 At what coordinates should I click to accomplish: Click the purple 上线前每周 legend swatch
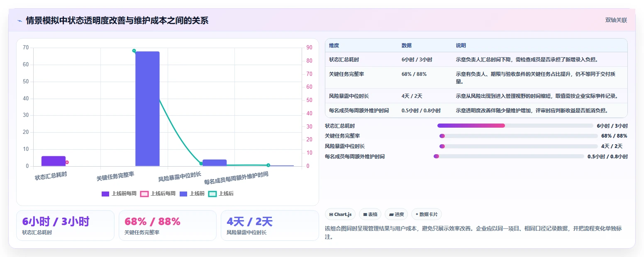pos(105,194)
